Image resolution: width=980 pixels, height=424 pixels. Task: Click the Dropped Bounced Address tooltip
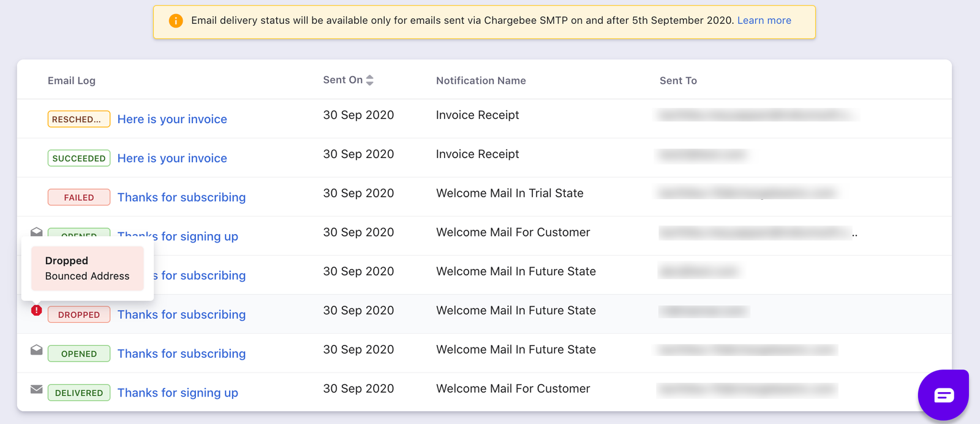87,268
